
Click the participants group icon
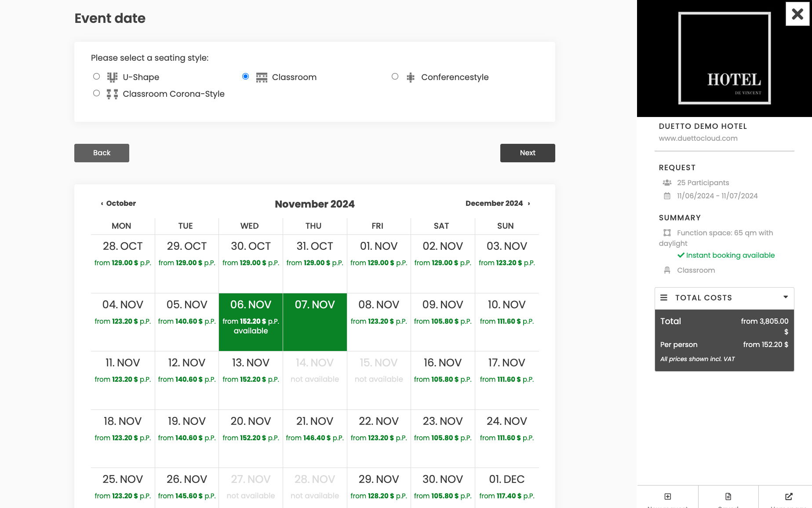pos(667,183)
